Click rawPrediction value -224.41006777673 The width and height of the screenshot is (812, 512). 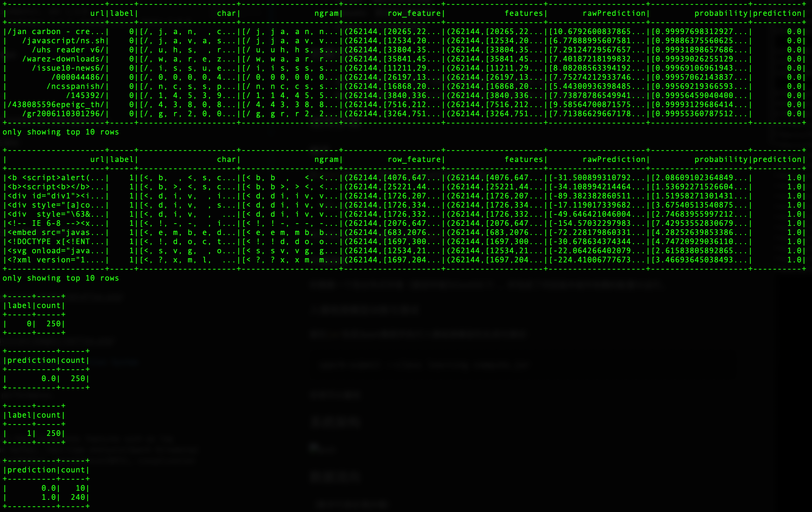[597, 260]
